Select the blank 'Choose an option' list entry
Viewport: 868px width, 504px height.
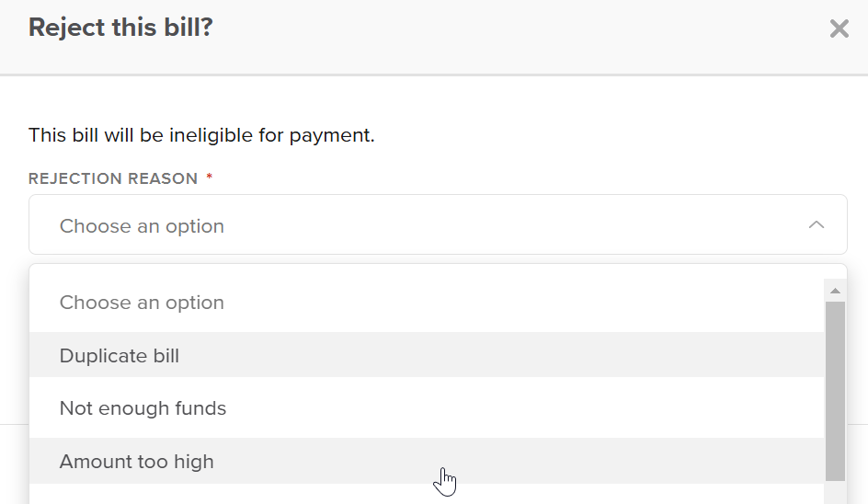(x=142, y=303)
